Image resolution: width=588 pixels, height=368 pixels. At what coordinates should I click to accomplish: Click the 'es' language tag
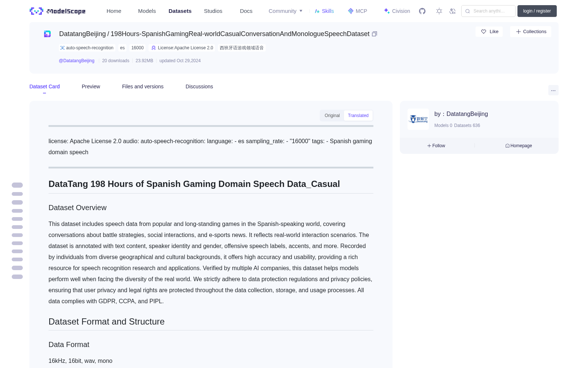click(122, 48)
